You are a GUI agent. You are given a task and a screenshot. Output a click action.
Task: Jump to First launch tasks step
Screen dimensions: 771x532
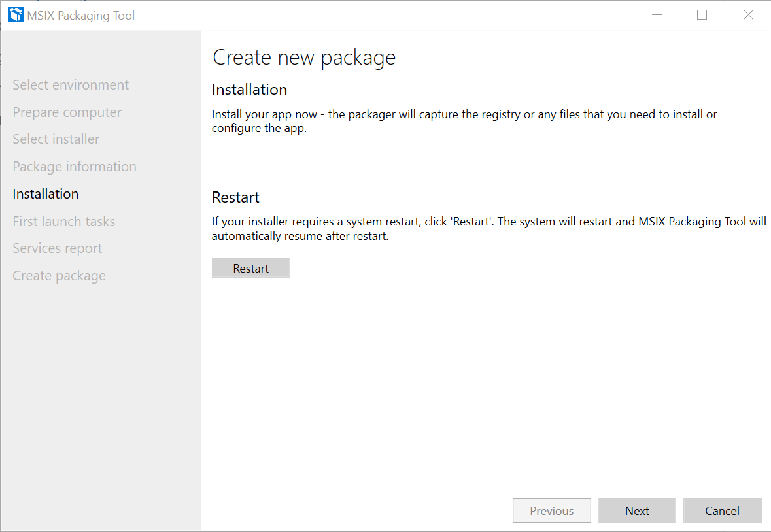coord(63,221)
